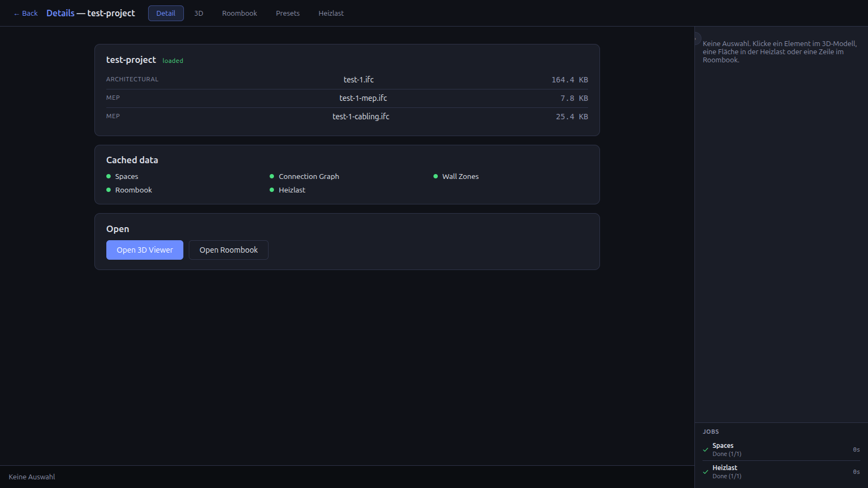Image resolution: width=868 pixels, height=488 pixels.
Task: Switch to the Roombook tab
Action: click(240, 13)
